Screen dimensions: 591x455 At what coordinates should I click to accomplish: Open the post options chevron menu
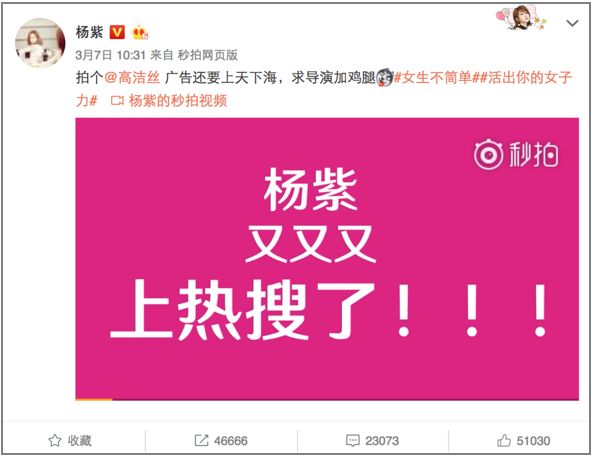point(572,23)
